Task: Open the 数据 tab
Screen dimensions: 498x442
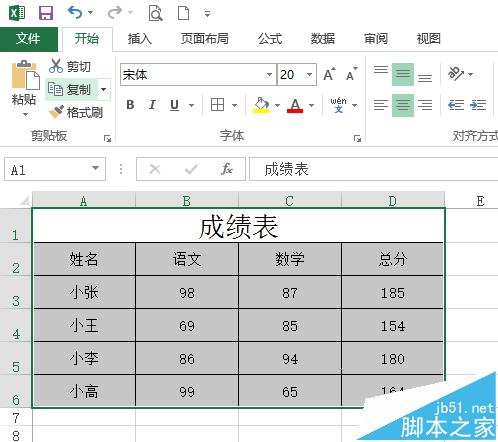Action: tap(323, 39)
